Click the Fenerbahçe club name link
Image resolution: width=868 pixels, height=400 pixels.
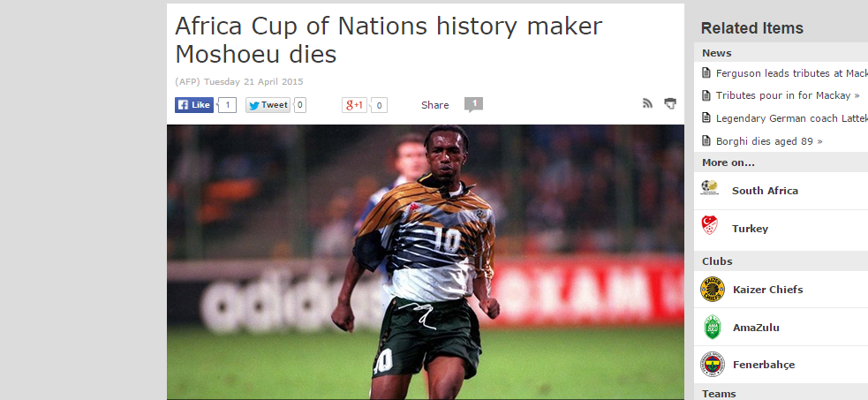(x=764, y=365)
